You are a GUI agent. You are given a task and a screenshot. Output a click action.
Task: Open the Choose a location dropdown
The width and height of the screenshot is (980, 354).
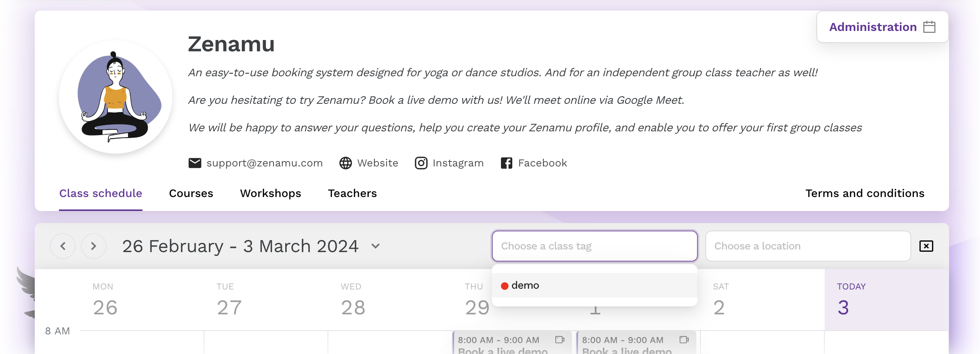pyautogui.click(x=808, y=246)
